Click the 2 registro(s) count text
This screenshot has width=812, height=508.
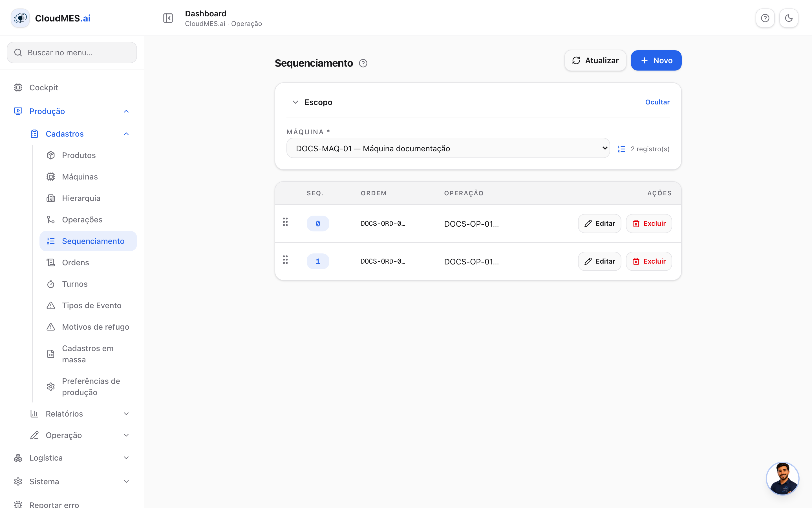(x=650, y=149)
